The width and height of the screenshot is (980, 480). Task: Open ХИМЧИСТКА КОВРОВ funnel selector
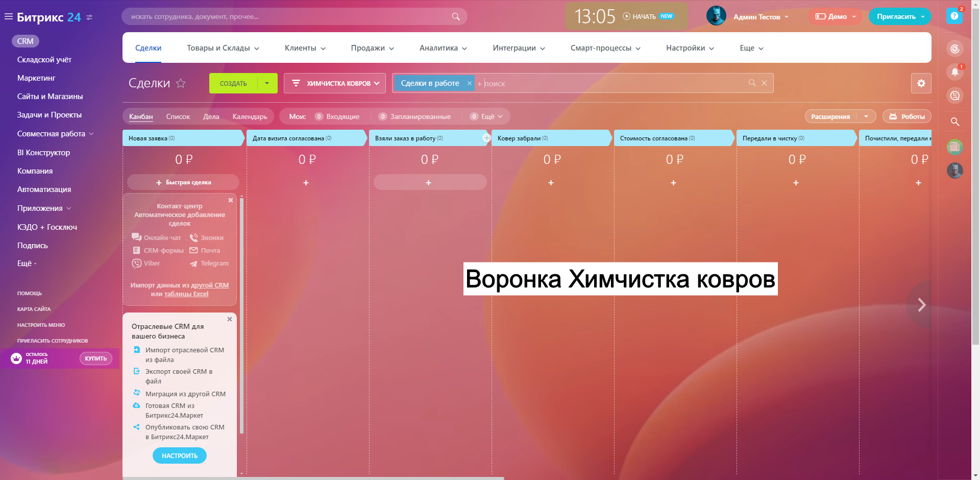(335, 83)
